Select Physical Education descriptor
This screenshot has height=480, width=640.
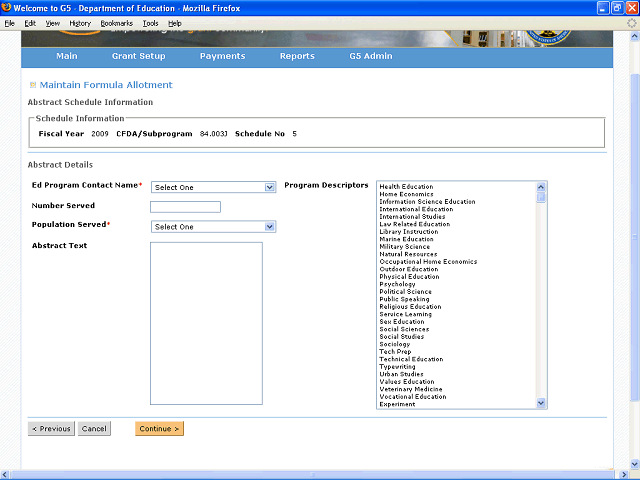point(409,277)
